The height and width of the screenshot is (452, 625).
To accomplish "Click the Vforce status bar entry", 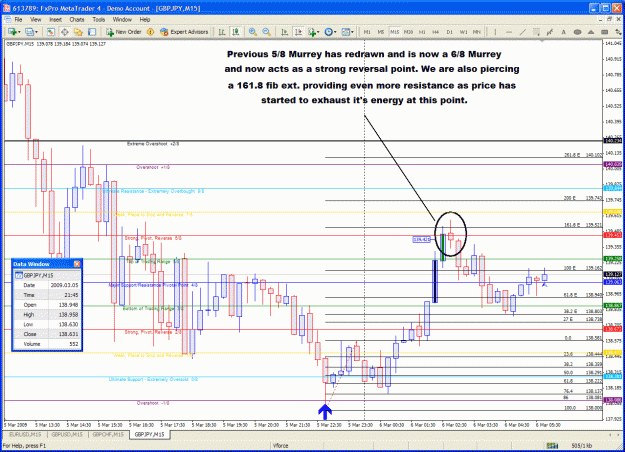I will 281,446.
